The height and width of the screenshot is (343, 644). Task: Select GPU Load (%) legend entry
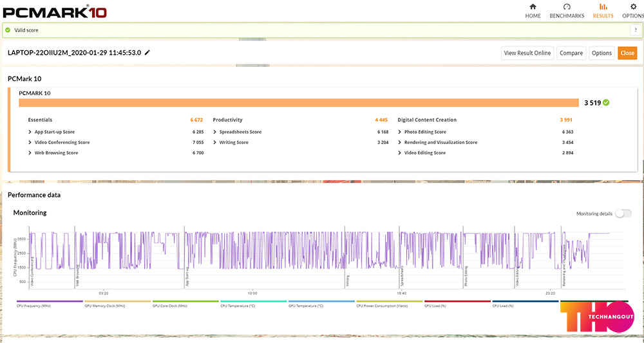457,304
